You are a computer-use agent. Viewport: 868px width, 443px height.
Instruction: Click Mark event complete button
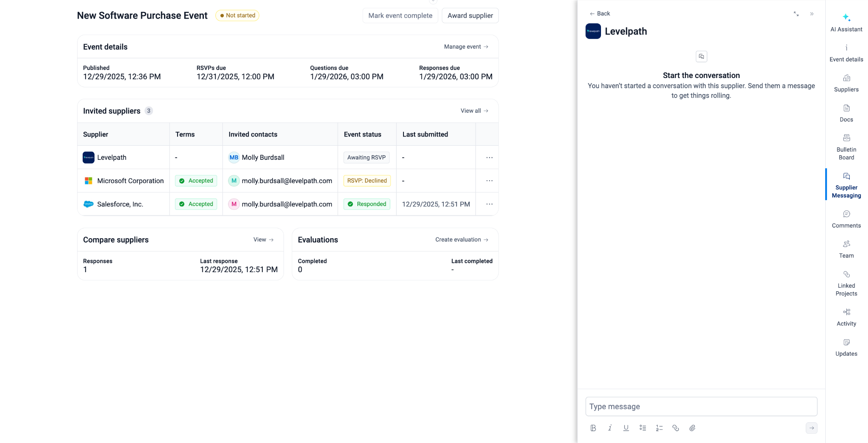pyautogui.click(x=400, y=16)
